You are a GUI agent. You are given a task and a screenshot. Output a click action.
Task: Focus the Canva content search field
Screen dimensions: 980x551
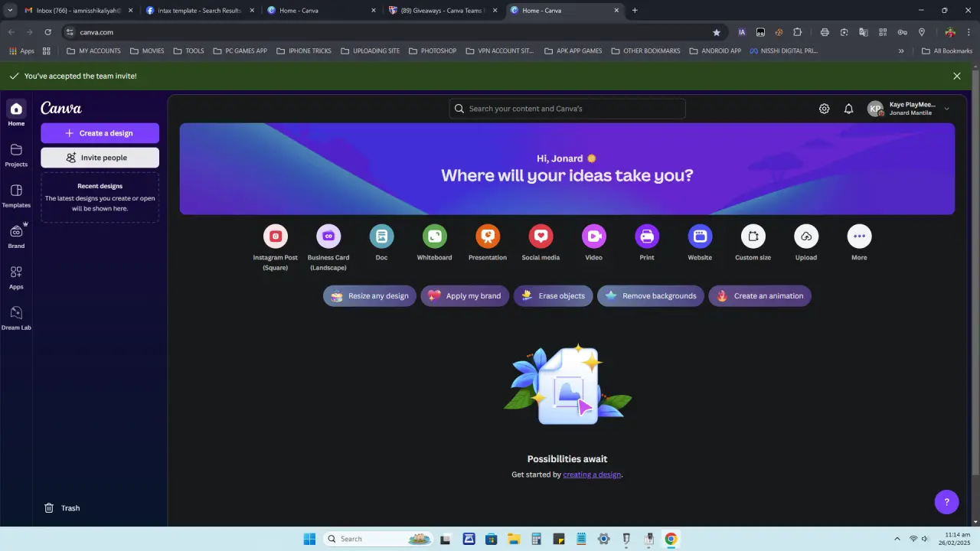pos(567,109)
